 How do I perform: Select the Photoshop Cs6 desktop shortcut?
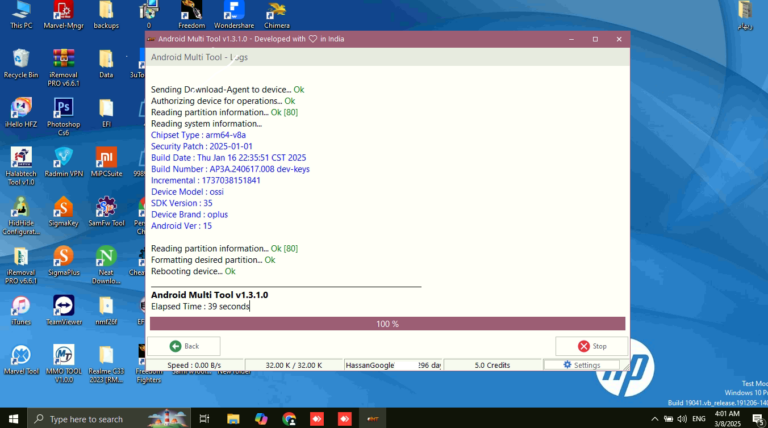[64, 117]
